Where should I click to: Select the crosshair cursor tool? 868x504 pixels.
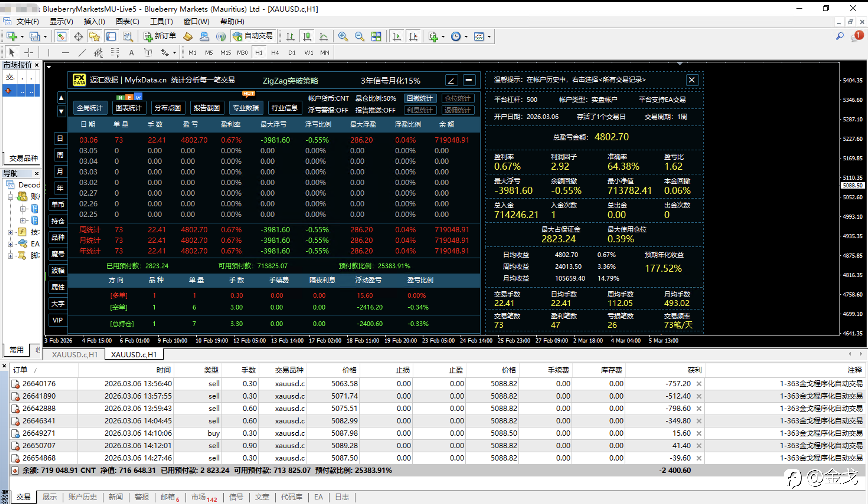tap(29, 53)
